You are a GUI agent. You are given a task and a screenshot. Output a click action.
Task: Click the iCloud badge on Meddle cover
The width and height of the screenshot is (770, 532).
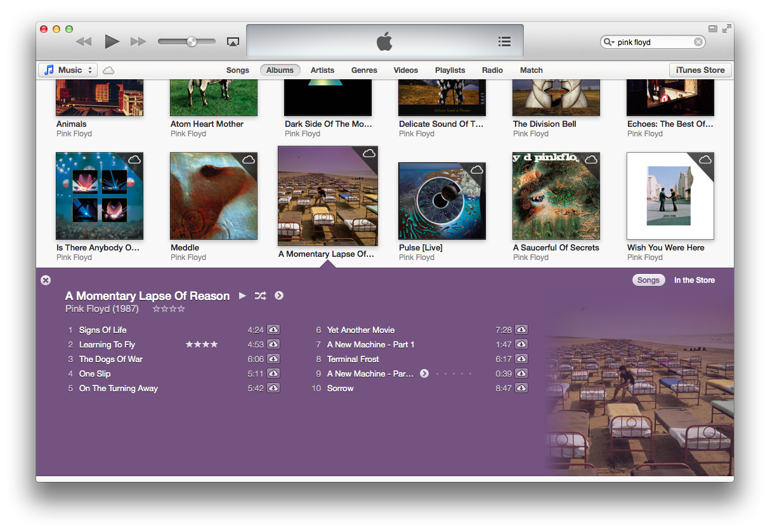(x=248, y=160)
